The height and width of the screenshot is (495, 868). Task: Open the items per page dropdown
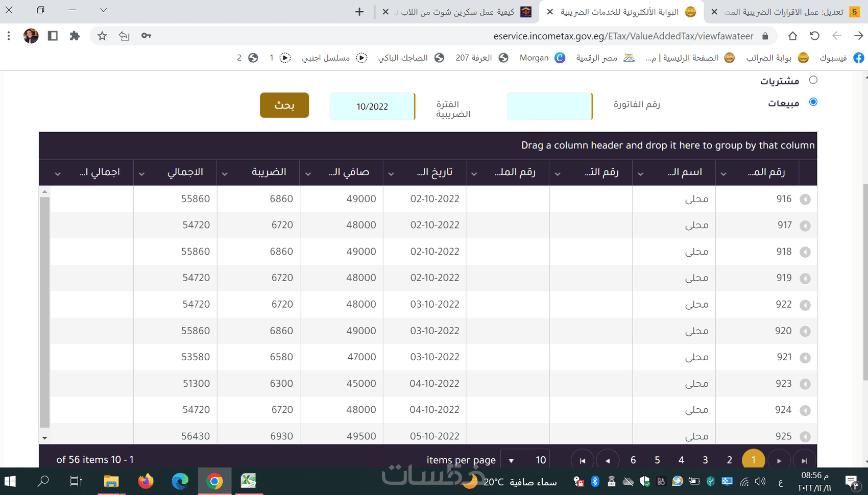click(x=524, y=460)
